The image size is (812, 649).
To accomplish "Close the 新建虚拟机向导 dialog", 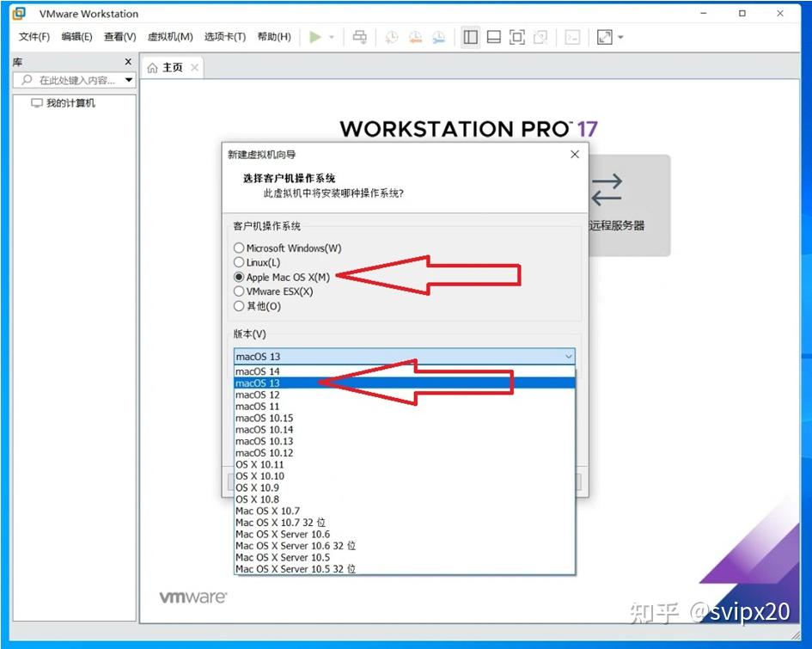I will coord(574,155).
